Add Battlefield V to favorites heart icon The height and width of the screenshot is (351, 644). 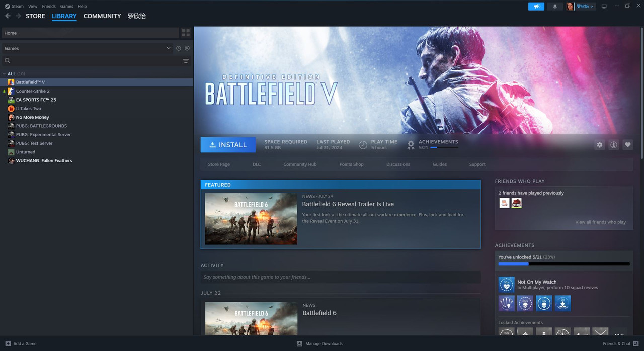tap(627, 145)
